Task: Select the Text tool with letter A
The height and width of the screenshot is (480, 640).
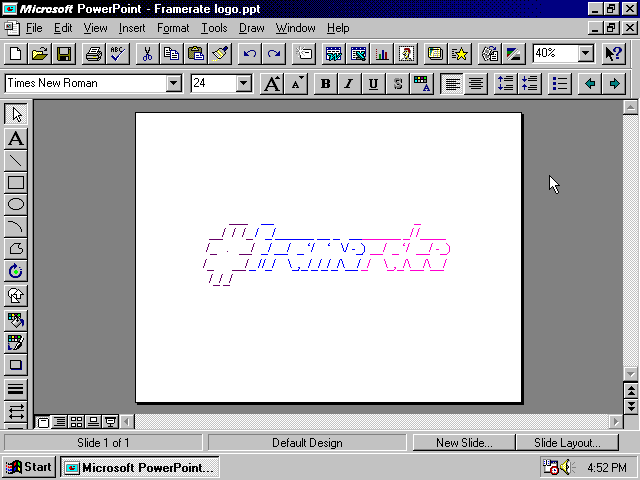Action: [x=16, y=138]
